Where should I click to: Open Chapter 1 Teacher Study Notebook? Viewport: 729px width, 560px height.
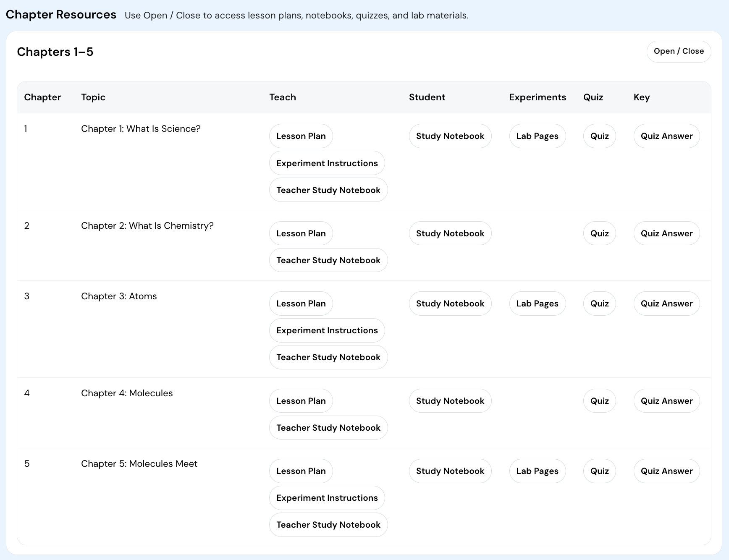(328, 190)
